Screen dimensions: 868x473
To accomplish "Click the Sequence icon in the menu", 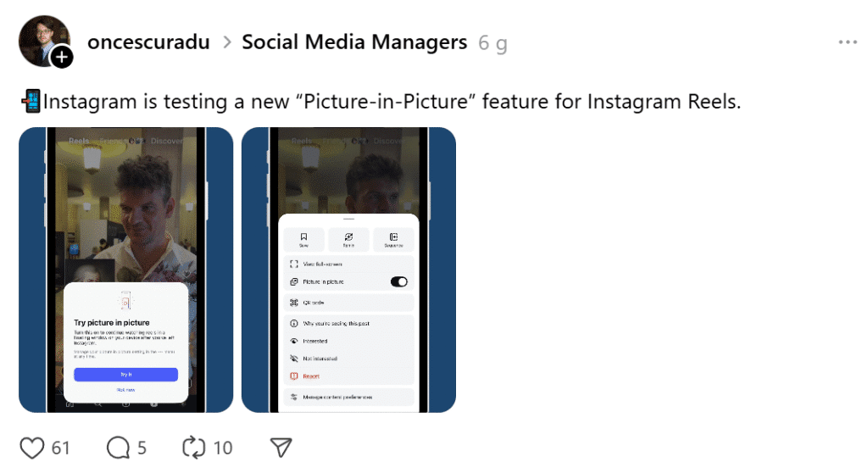I will coord(393,238).
